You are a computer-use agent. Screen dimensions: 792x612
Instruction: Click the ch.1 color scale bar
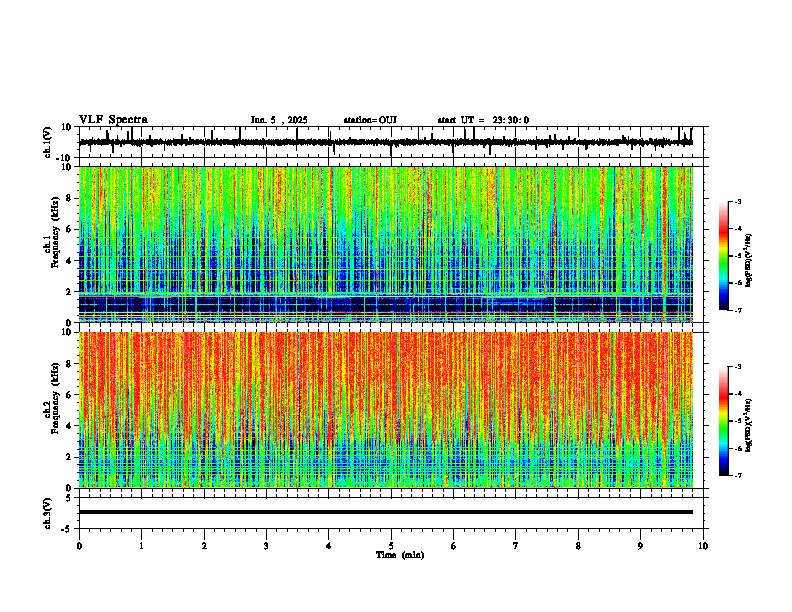tap(724, 256)
